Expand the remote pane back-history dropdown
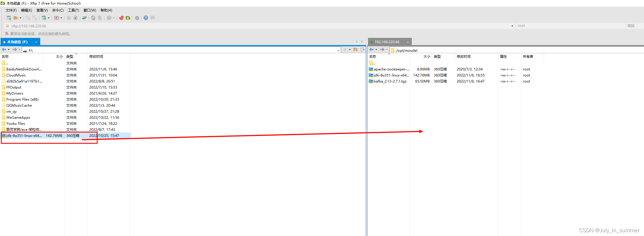 click(376, 49)
